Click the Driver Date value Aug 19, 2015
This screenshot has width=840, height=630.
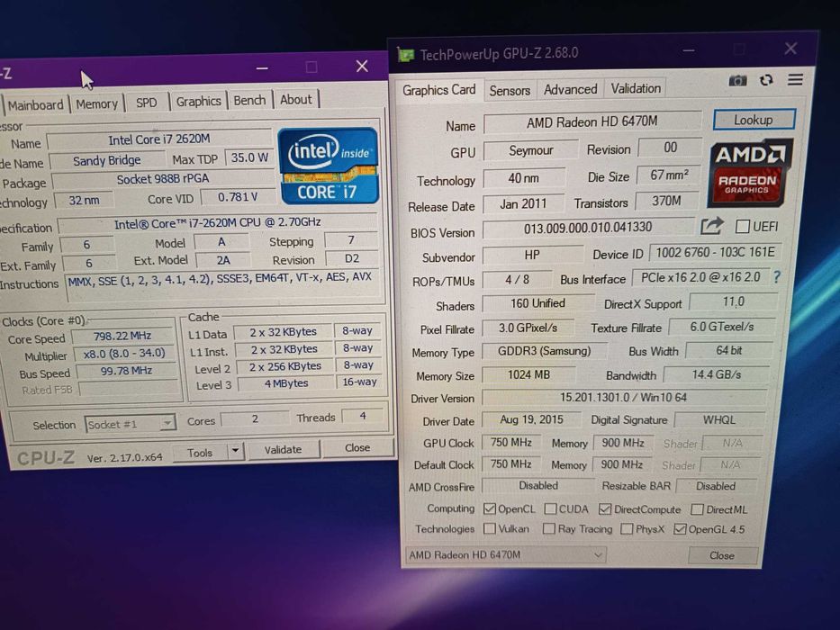tap(531, 419)
